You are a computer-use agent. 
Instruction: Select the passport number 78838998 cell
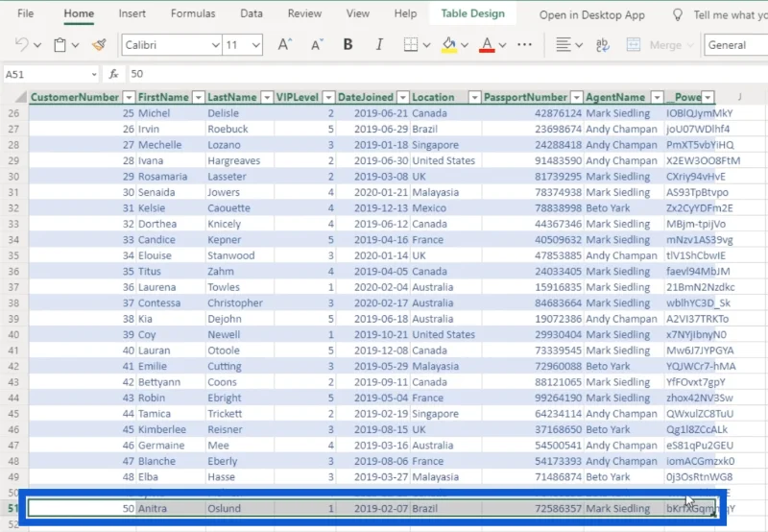click(533, 208)
